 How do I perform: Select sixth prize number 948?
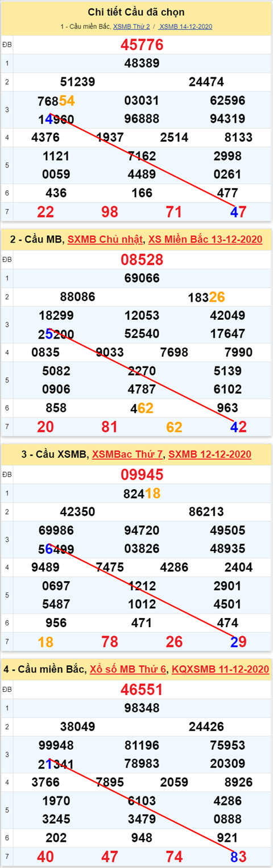(x=142, y=837)
